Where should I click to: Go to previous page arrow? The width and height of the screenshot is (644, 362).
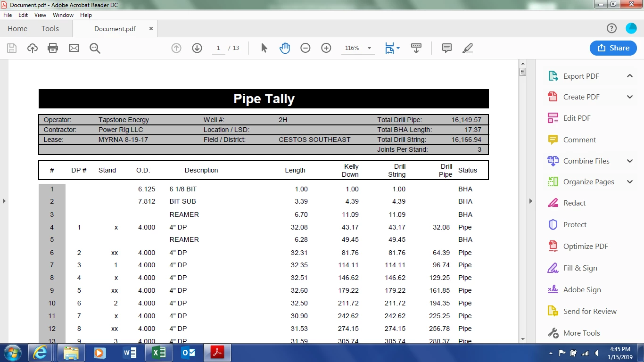tap(176, 48)
